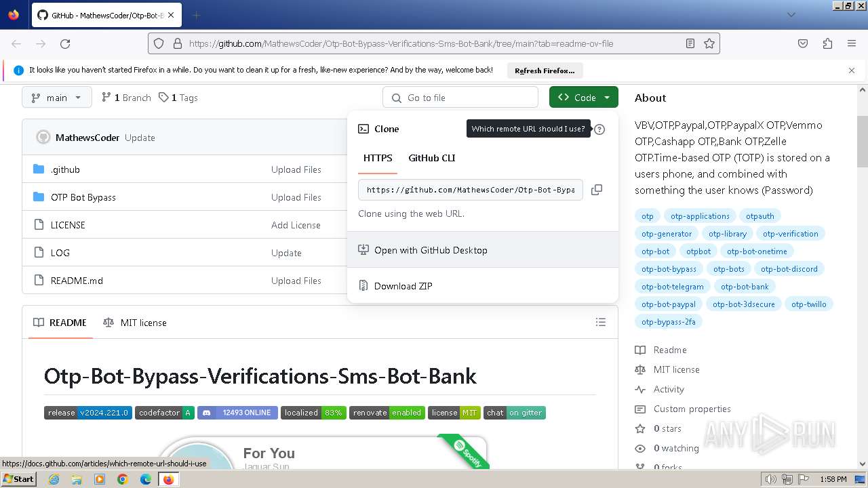Copy the clone URL to clipboard
868x488 pixels.
click(597, 190)
